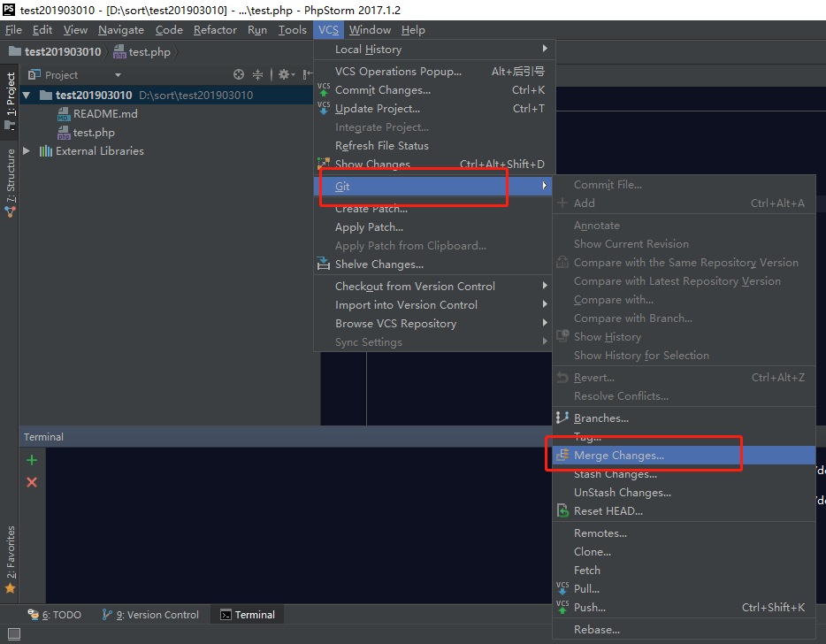
Task: Open the View menu
Action: [x=75, y=30]
